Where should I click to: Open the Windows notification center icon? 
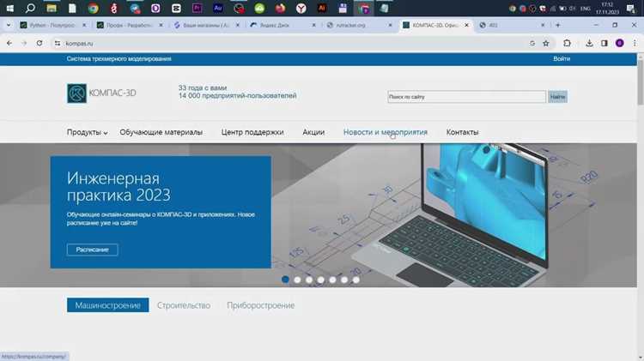coord(631,9)
